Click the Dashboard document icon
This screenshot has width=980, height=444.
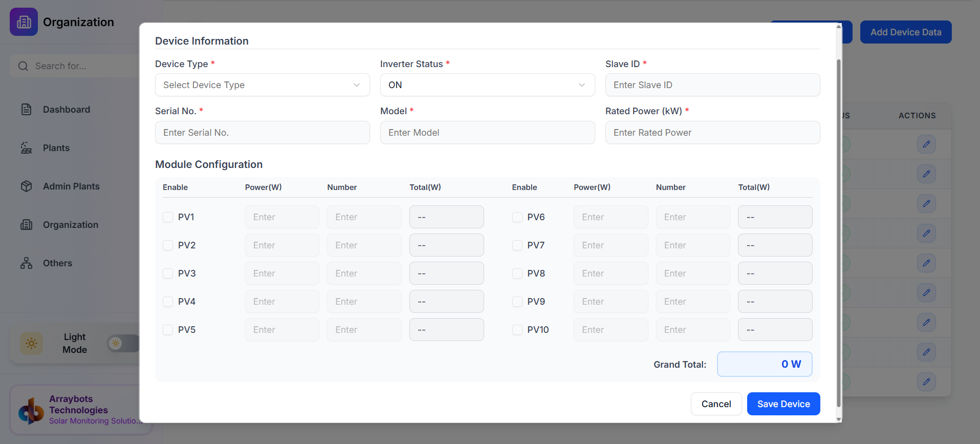tap(26, 110)
